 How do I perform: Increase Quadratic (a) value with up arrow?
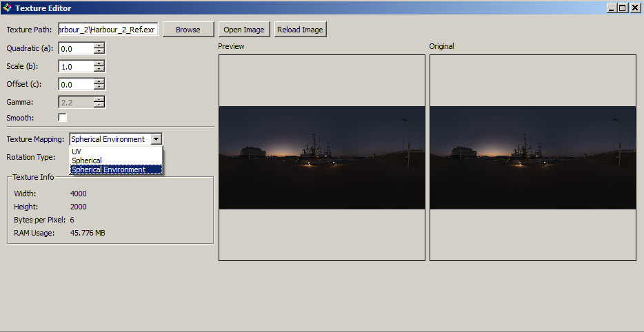click(x=99, y=46)
